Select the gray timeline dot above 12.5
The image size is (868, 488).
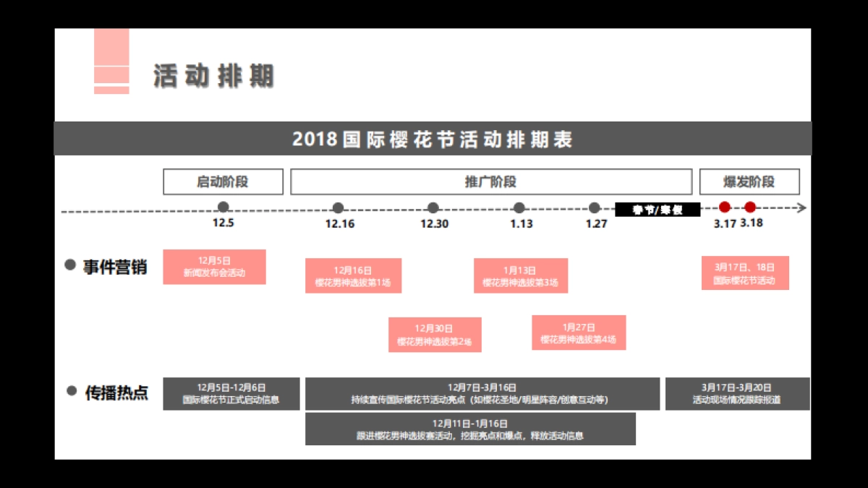223,207
